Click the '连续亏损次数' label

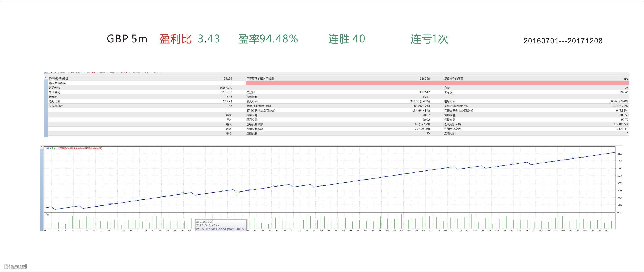(452, 129)
